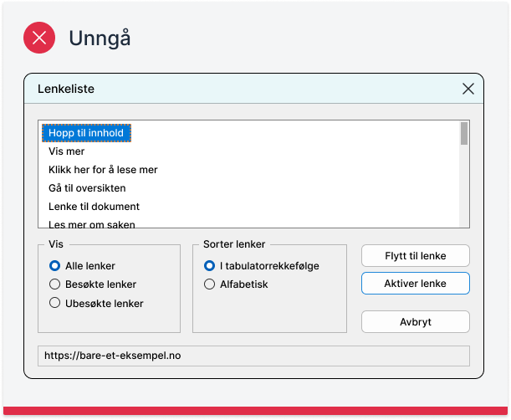Screen dimensions: 511x420
Task: Click the URL field showing bare-et-eksempel.no
Action: [253, 356]
